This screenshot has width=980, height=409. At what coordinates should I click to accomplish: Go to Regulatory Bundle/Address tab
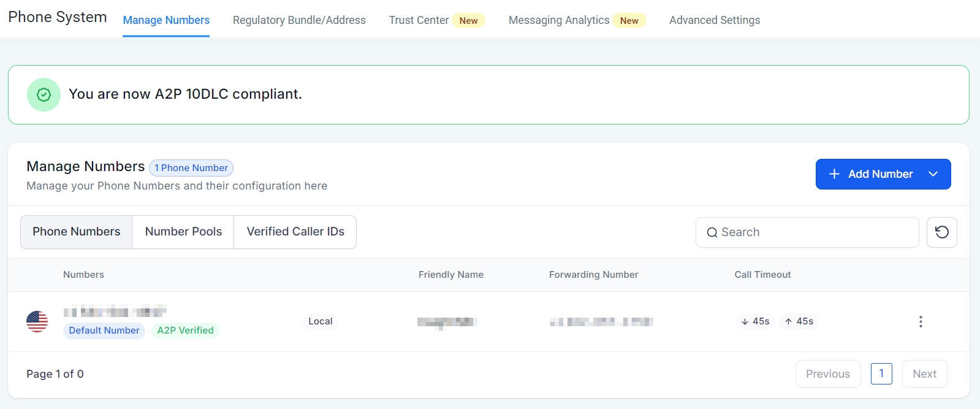coord(299,20)
